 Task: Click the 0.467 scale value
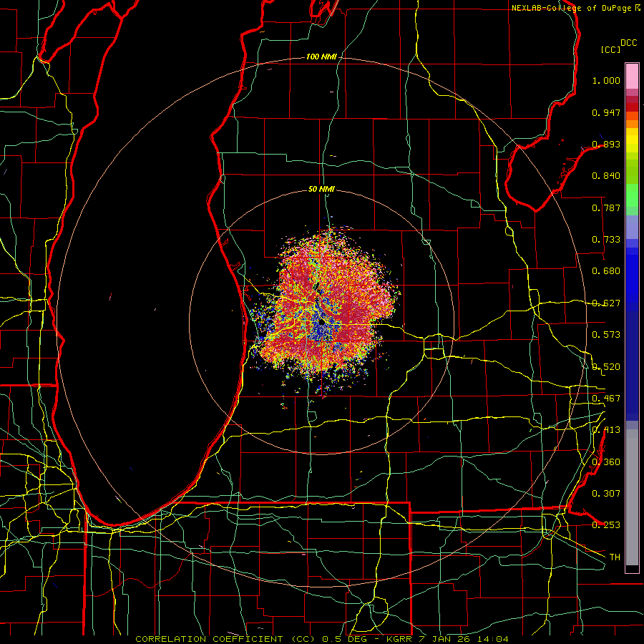[x=606, y=399]
